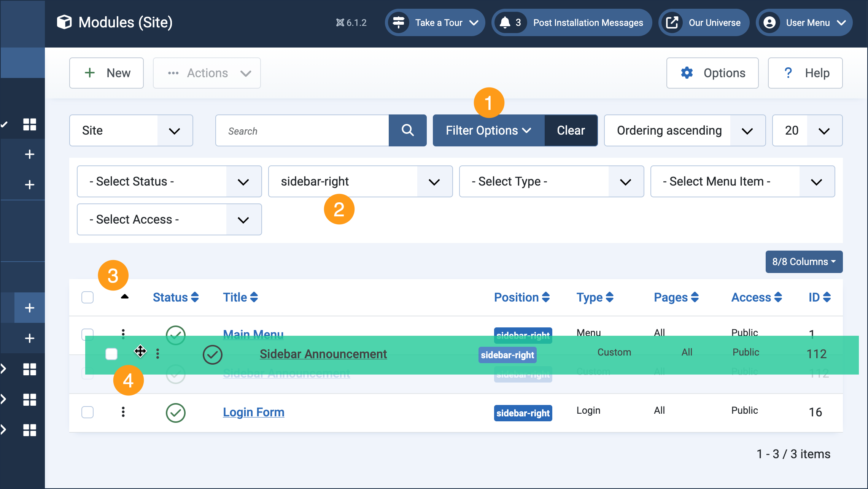868x489 pixels.
Task: Click sidebar-right badge in Sidebar Announcement row
Action: tap(507, 355)
